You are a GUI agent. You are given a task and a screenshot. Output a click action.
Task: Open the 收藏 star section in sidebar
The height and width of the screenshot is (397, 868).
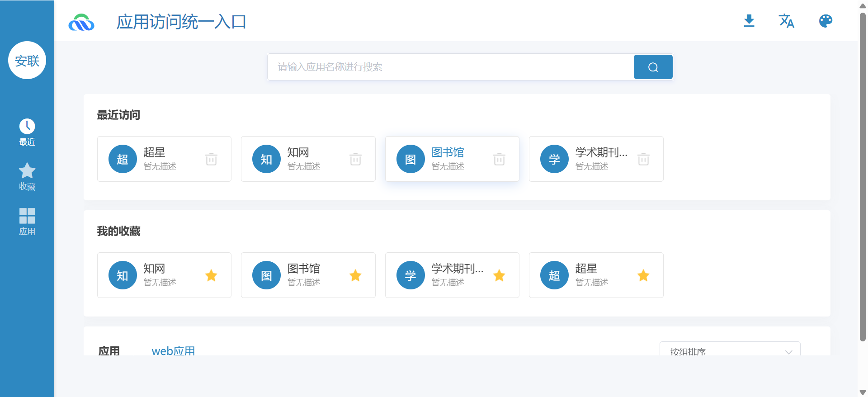pos(27,170)
